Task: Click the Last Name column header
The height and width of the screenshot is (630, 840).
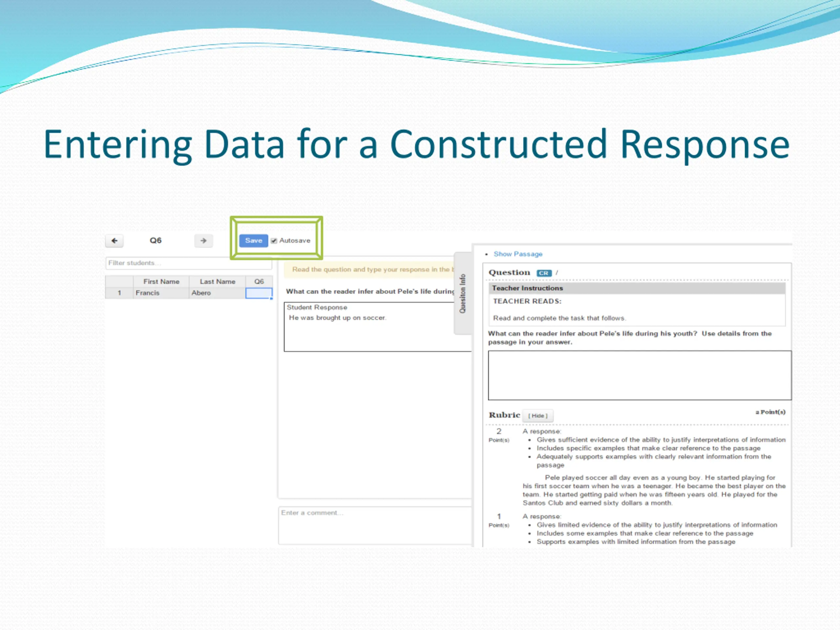Action: [217, 282]
